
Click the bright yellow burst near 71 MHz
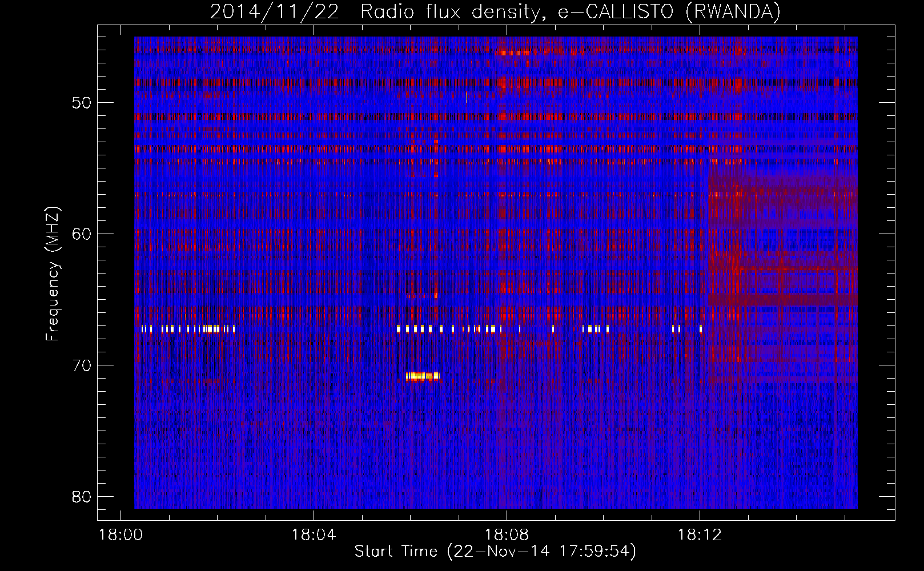[423, 376]
